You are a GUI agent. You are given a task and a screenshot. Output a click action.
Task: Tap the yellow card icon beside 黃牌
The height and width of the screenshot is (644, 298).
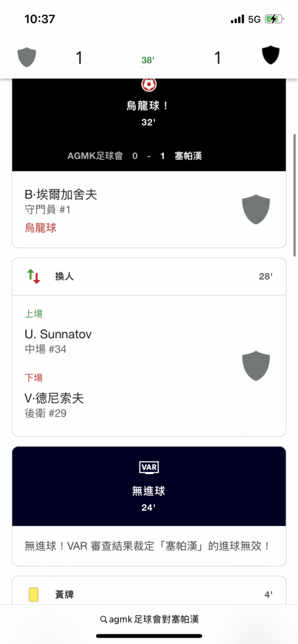[34, 594]
